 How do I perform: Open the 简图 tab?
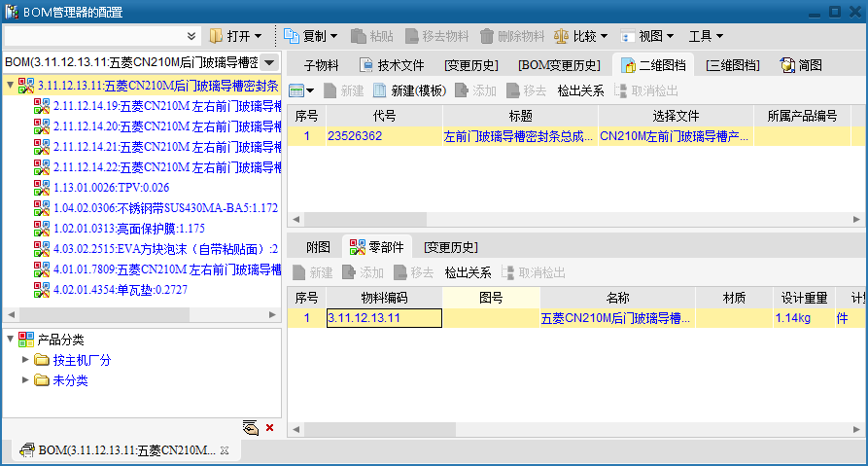[801, 65]
